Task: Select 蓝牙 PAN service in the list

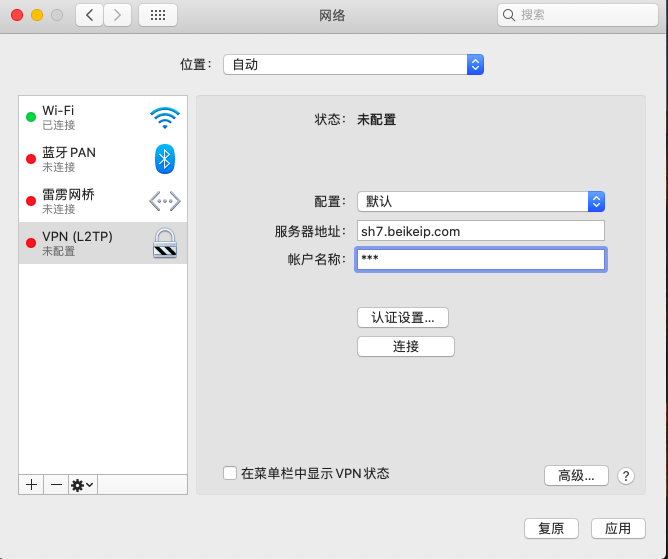Action: pos(90,159)
